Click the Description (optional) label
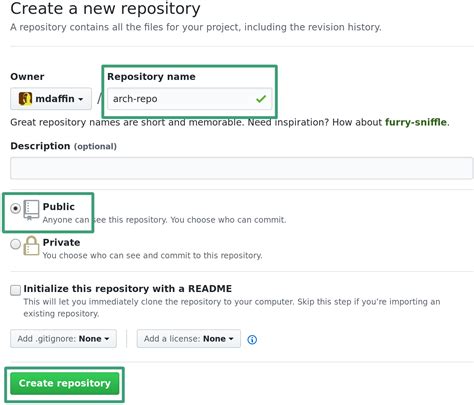This screenshot has height=405, width=474. (x=63, y=146)
